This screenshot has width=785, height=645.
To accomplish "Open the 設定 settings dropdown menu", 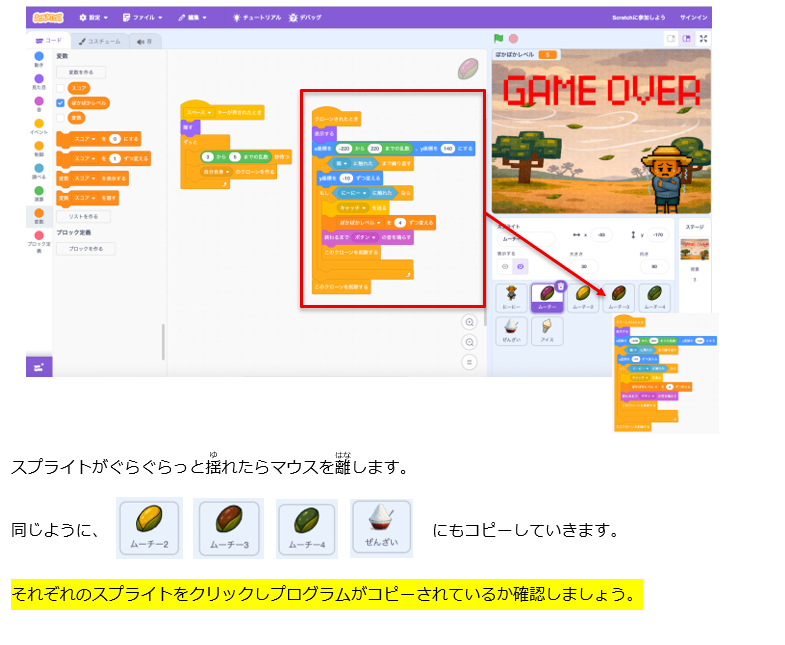I will 95,17.
